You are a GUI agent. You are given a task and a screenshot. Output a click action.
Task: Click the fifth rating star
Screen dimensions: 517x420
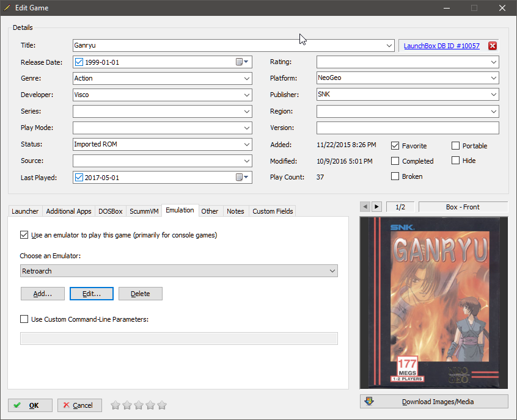click(x=162, y=405)
